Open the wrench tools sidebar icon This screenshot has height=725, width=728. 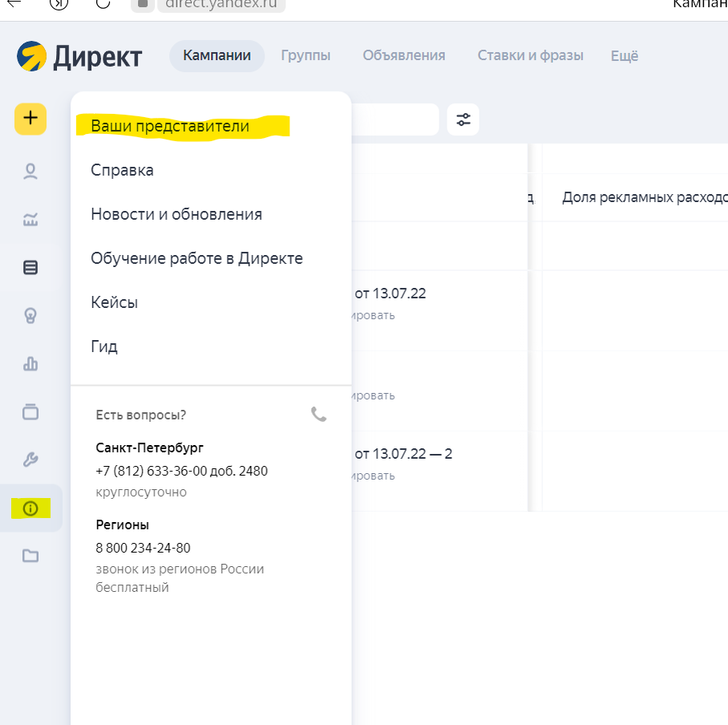30,460
